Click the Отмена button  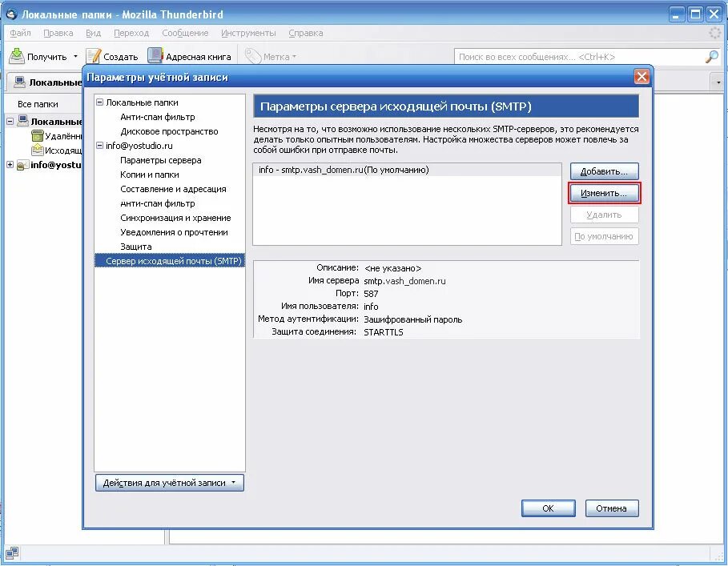pyautogui.click(x=611, y=508)
